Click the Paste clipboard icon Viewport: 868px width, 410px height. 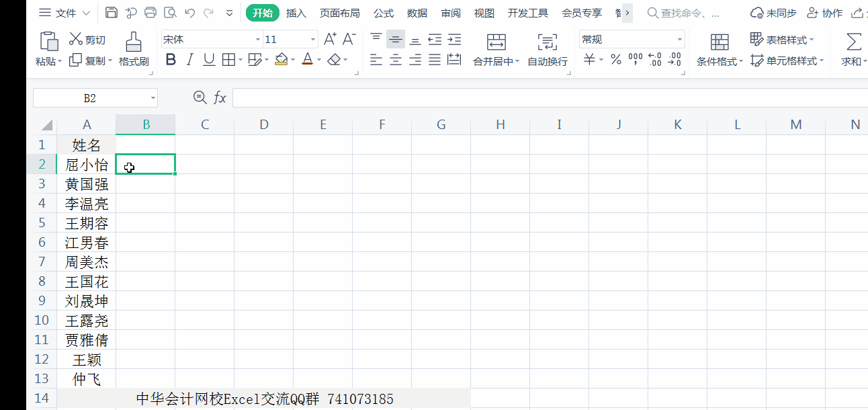(x=49, y=41)
